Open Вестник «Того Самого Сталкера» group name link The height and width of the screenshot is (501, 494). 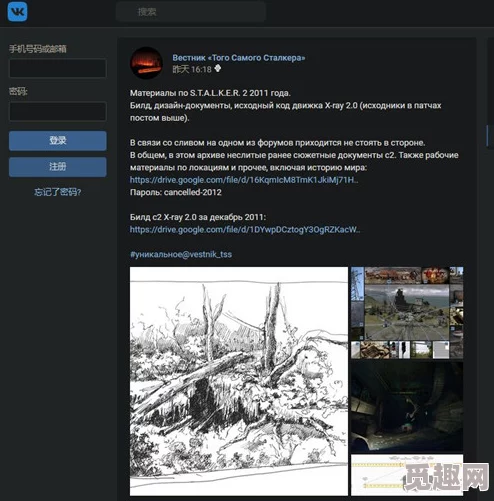pos(239,58)
